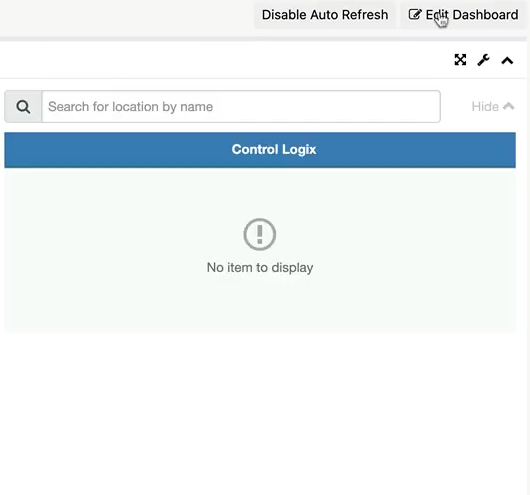Click the gray divider bar under the toolbar
Viewport: 530px width, 495px height.
[263, 39]
